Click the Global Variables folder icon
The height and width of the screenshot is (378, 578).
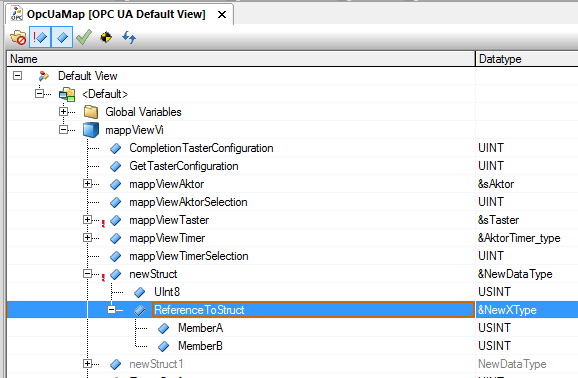click(91, 112)
